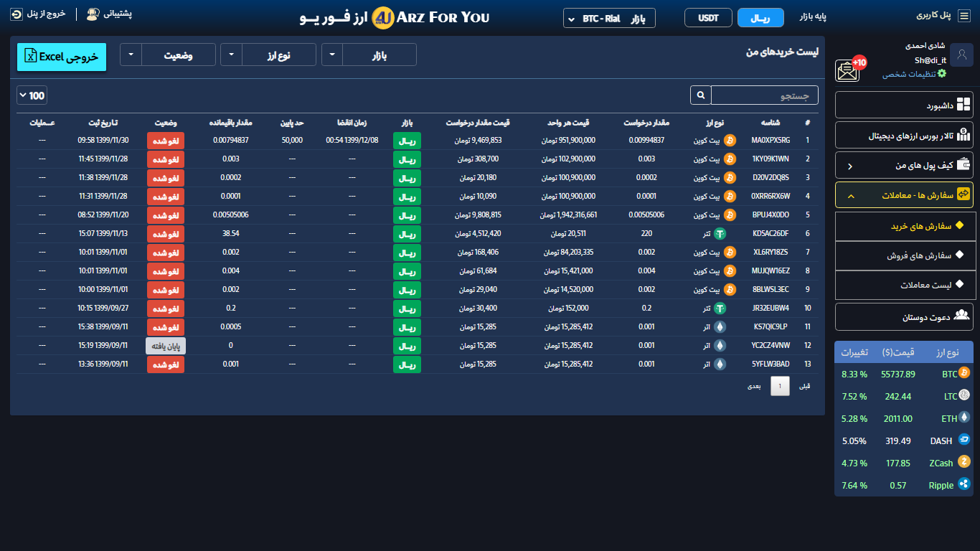Open the rows-per-page 100 dropdown
Image resolution: width=980 pixels, height=551 pixels.
[x=31, y=95]
